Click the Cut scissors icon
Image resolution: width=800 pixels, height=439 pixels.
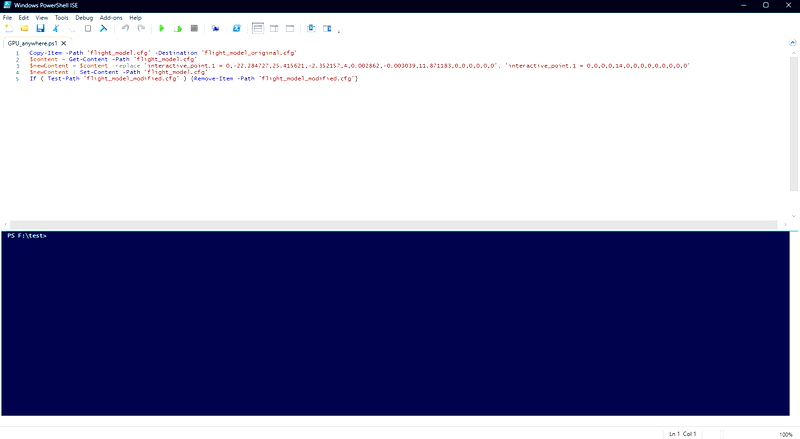[x=57, y=29]
